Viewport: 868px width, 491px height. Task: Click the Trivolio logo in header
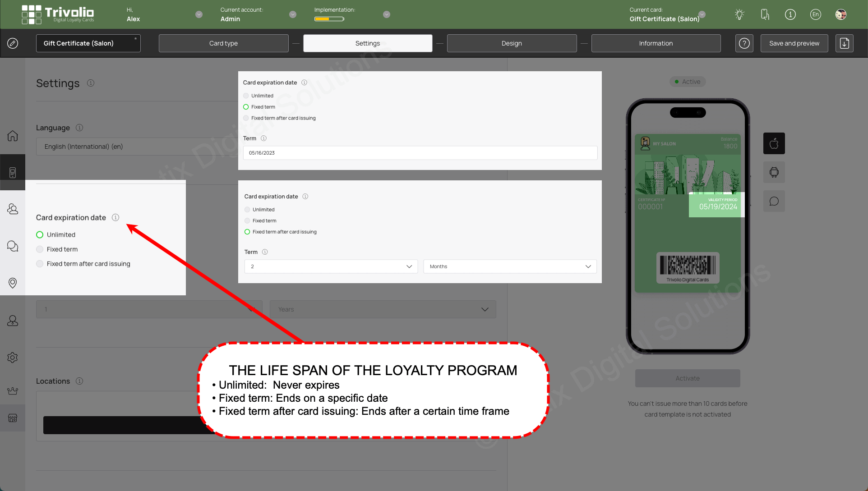pyautogui.click(x=58, y=14)
